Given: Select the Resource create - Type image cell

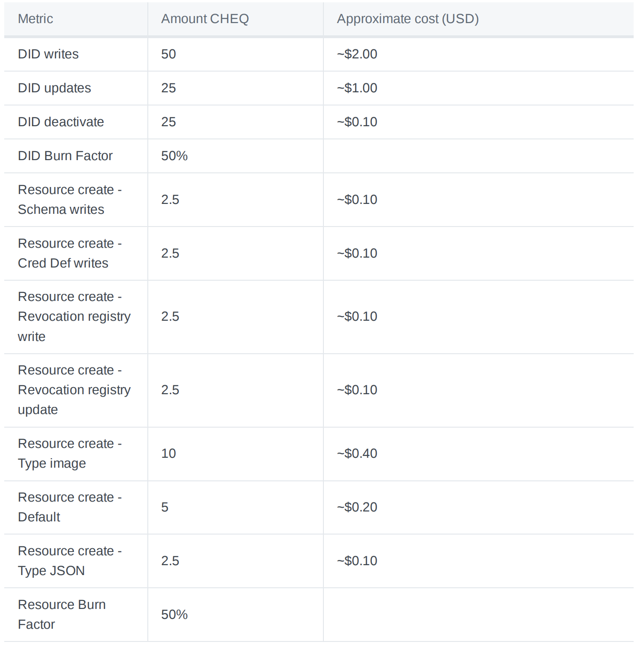Looking at the screenshot, I should click(70, 454).
